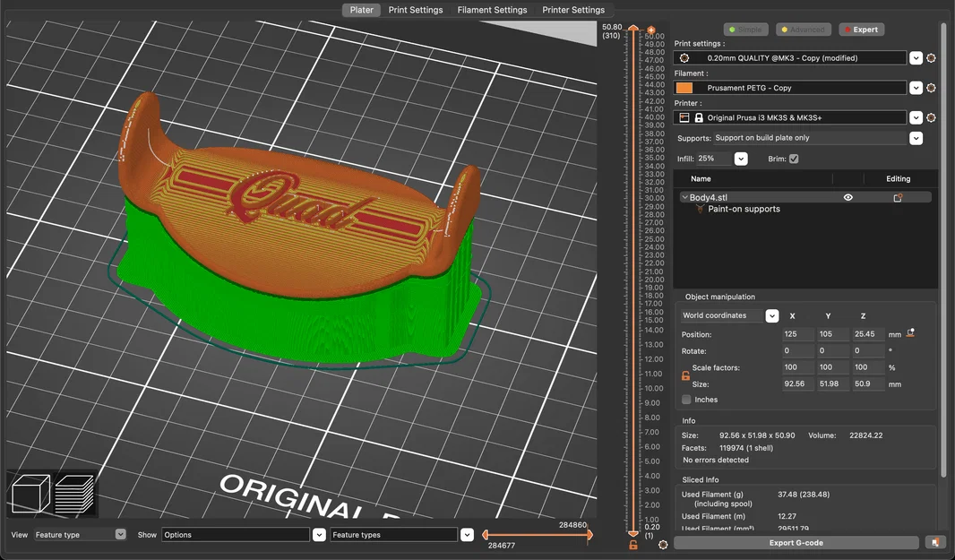Switch to 3D editor view cube icon

tap(30, 494)
